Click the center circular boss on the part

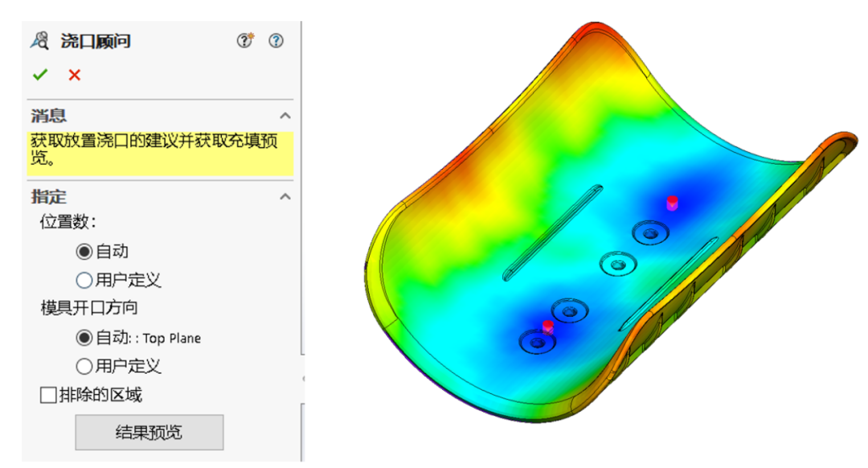pyautogui.click(x=617, y=263)
